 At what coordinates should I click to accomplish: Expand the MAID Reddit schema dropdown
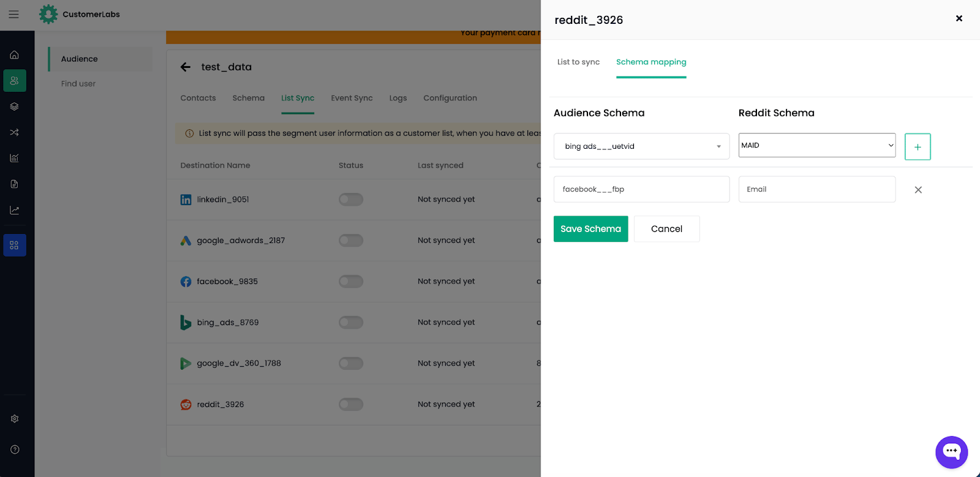(x=816, y=145)
